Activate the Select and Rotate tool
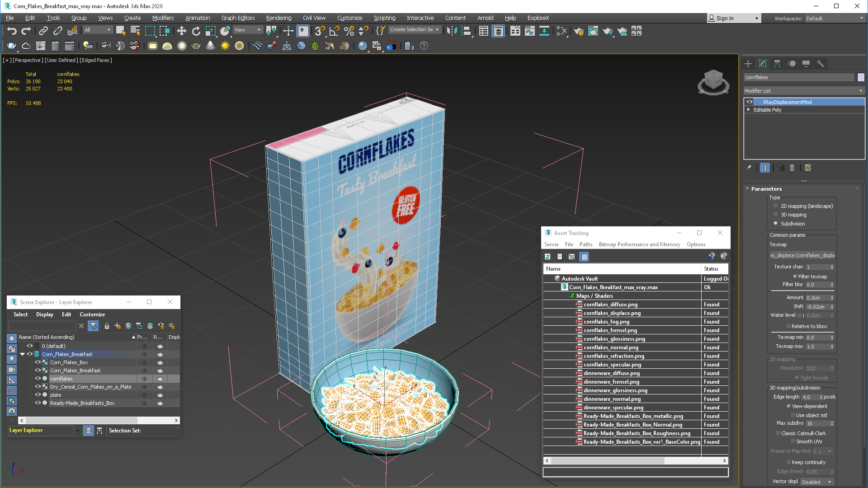Viewport: 868px width, 488px height. [x=196, y=31]
